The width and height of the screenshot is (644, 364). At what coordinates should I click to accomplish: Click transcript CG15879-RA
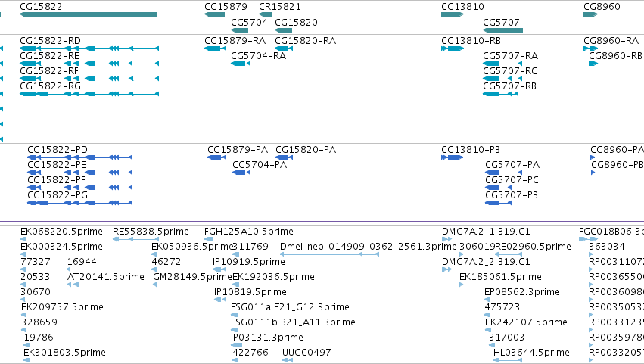tap(215, 48)
